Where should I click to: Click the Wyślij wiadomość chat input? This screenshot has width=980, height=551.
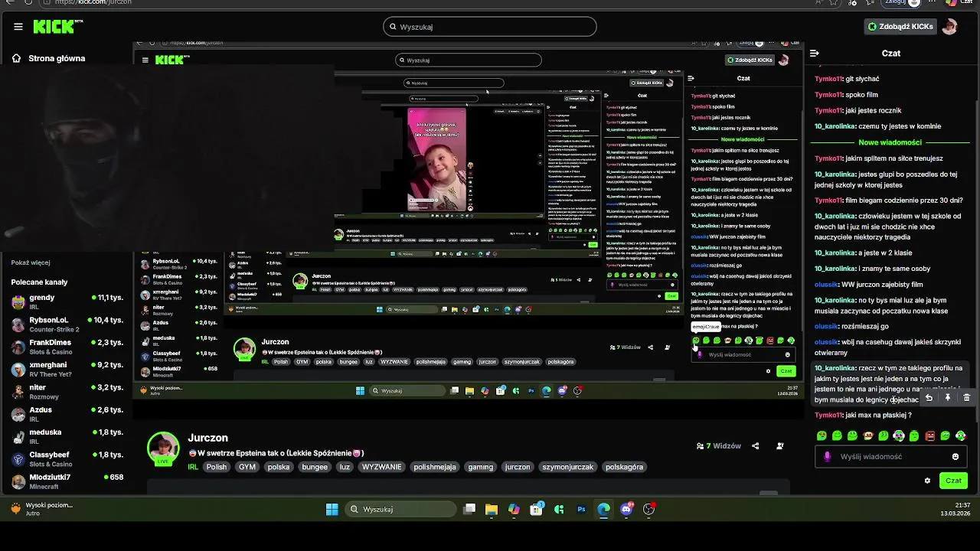point(892,457)
